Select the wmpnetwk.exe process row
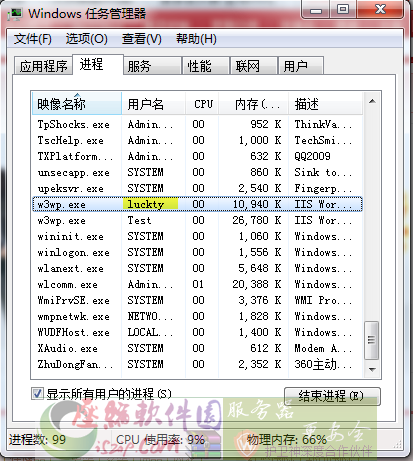This screenshot has height=461, width=413. 197,316
